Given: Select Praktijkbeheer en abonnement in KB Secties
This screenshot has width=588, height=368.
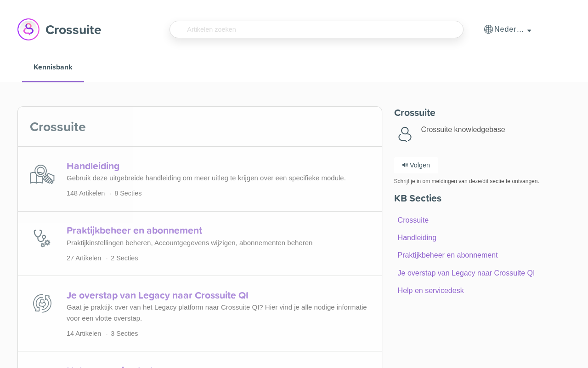Looking at the screenshot, I should click(448, 255).
